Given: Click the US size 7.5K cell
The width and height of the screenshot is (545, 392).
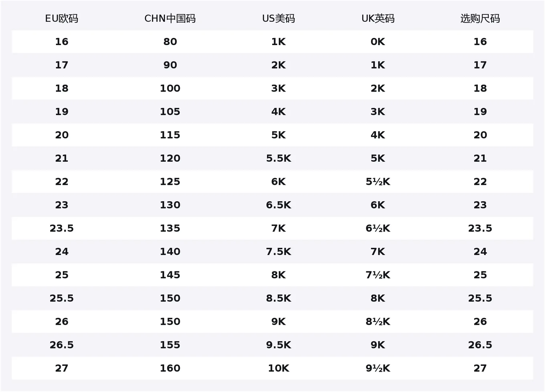Looking at the screenshot, I should [x=279, y=252].
